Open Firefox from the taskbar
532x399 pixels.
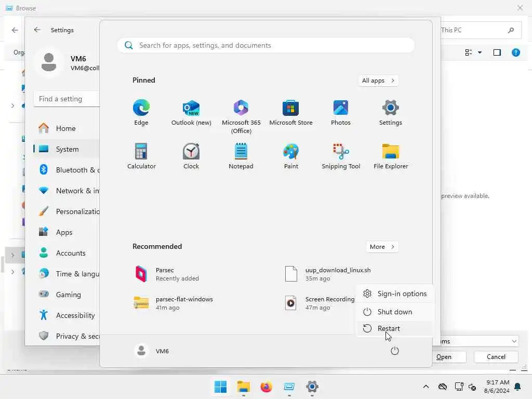(x=267, y=387)
